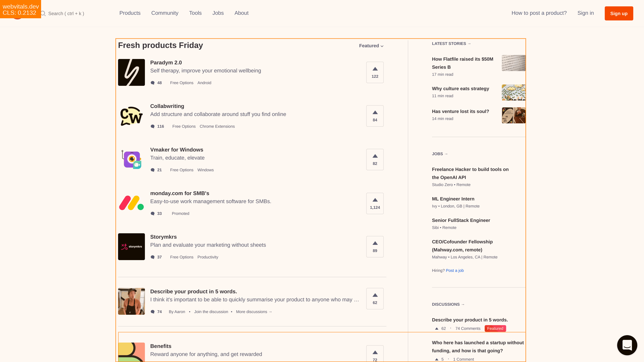Open the DISCUSSIONS section link
This screenshot has width=644, height=362.
(x=448, y=304)
